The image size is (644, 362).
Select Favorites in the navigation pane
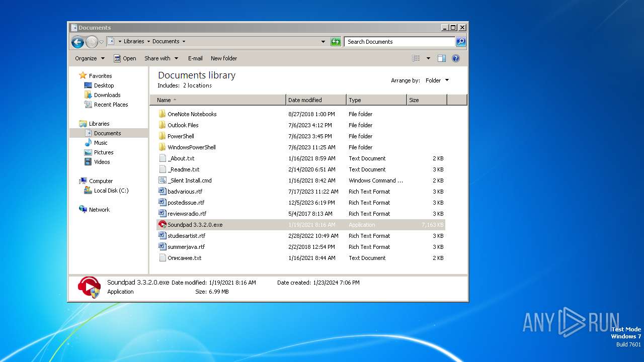pyautogui.click(x=96, y=76)
